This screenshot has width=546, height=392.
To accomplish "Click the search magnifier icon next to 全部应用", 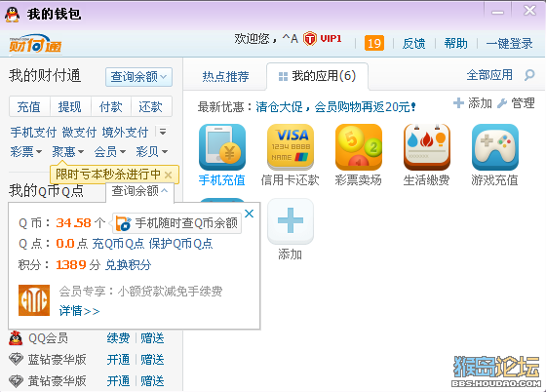I will click(x=529, y=75).
